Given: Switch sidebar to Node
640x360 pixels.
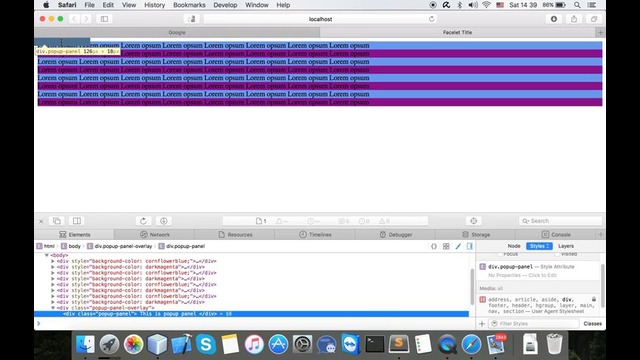Looking at the screenshot, I should tap(514, 246).
